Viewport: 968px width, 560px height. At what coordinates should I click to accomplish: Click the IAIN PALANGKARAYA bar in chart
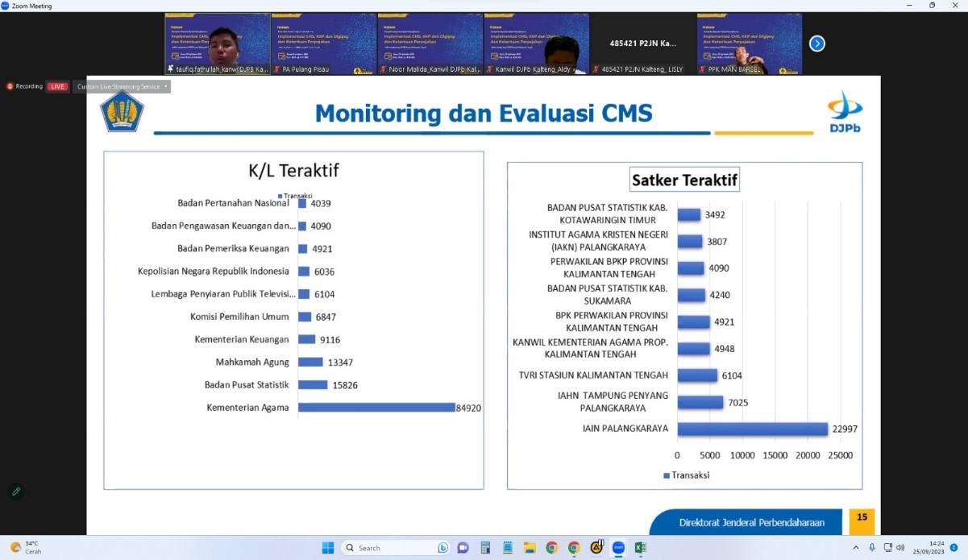(x=753, y=429)
